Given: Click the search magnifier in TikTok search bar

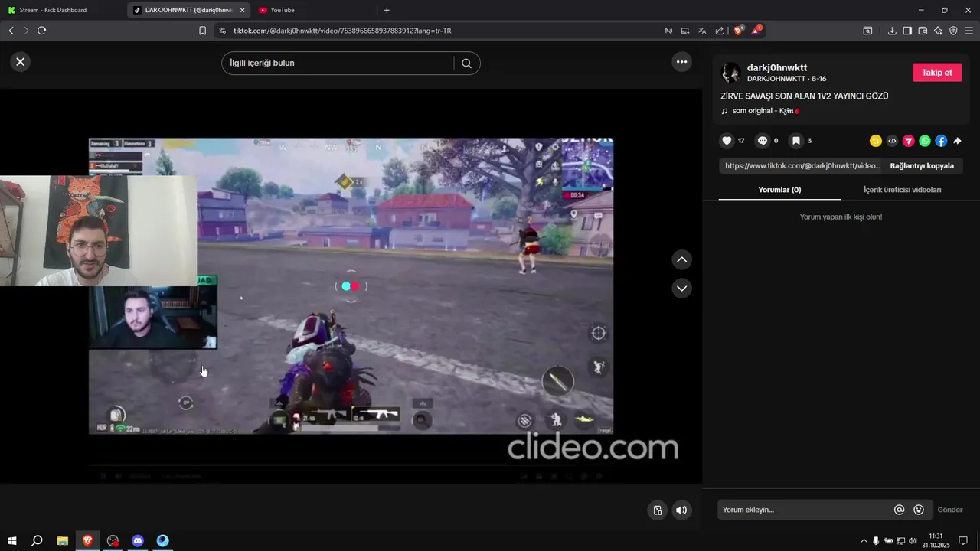Looking at the screenshot, I should point(466,64).
